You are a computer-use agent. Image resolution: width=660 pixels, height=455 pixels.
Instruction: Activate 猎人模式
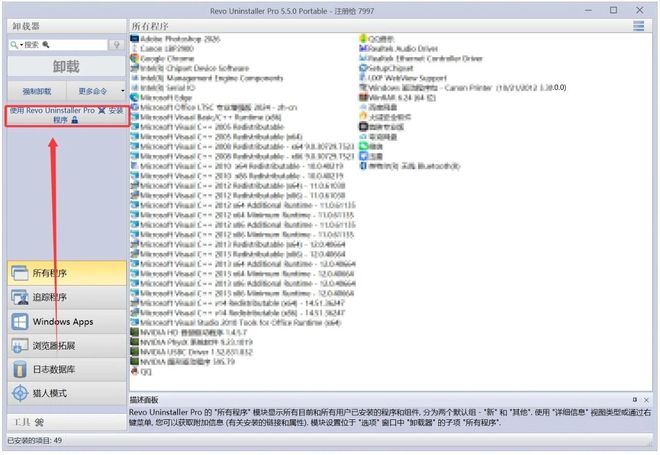67,393
